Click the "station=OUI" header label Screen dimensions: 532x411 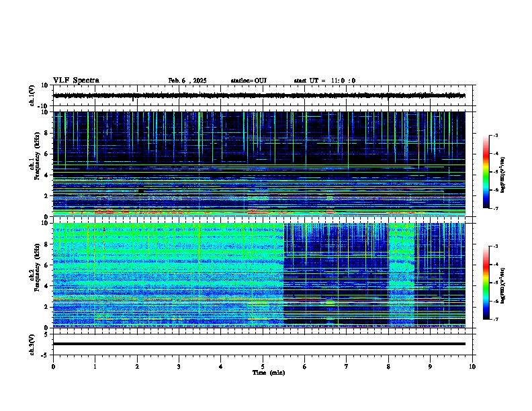[249, 81]
